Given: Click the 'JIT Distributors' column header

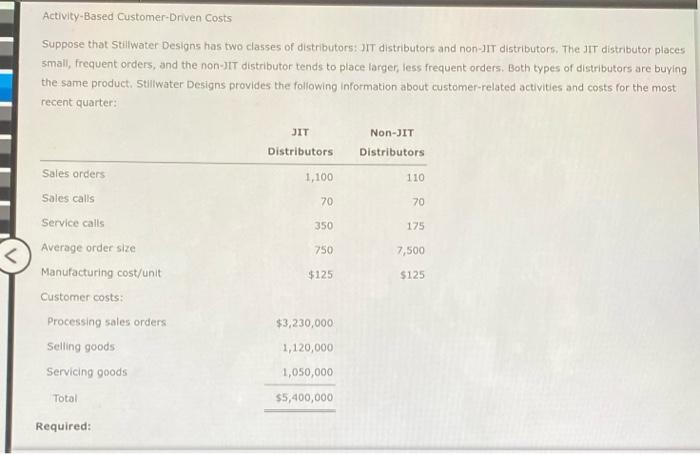Looking at the screenshot, I should pyautogui.click(x=300, y=142).
